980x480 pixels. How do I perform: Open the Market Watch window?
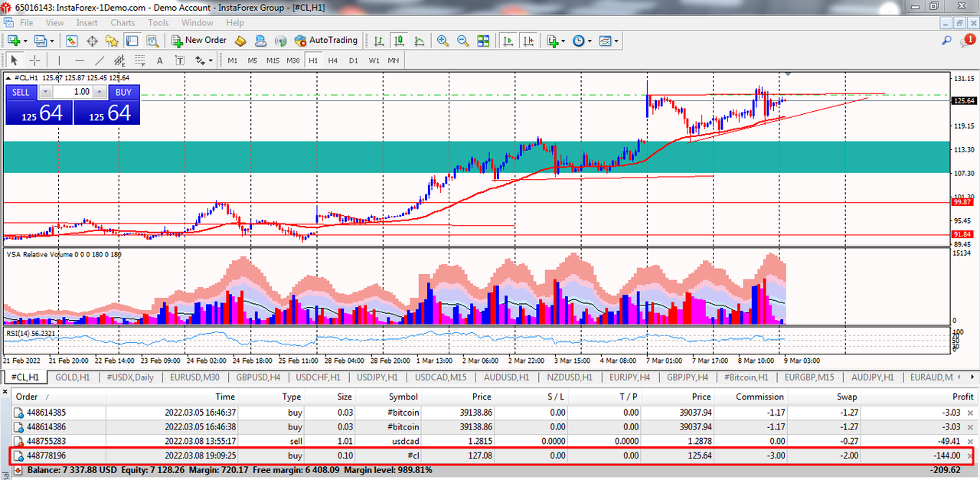(x=72, y=41)
